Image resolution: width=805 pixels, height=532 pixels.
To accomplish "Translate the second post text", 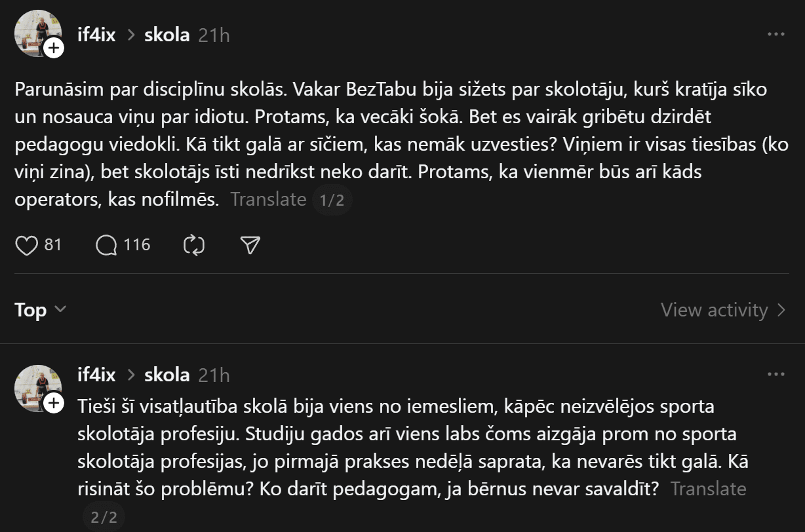I will pos(709,489).
